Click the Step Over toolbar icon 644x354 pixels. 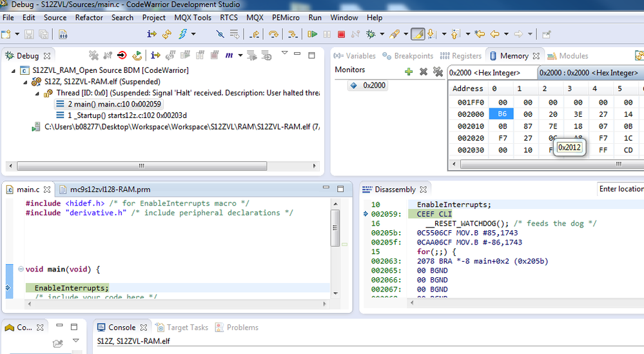point(273,34)
